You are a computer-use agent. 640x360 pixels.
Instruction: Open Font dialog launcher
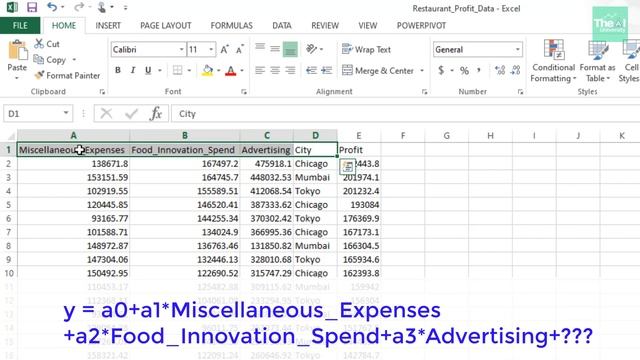point(244,92)
